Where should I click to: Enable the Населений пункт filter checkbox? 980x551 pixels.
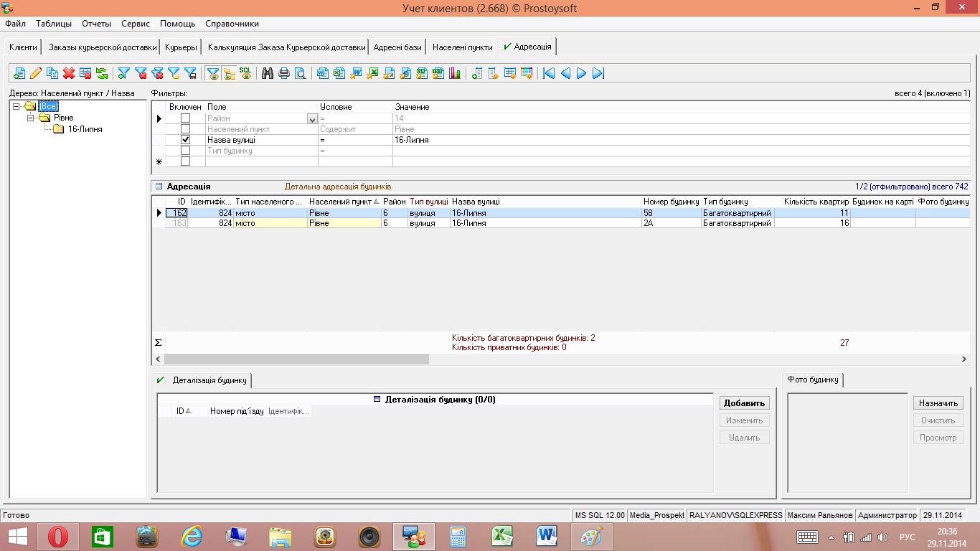[185, 129]
